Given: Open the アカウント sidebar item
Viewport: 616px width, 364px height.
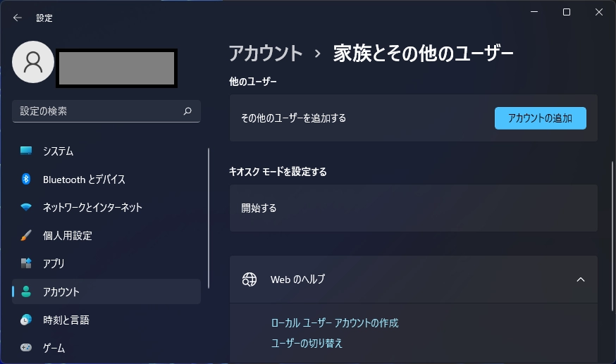Looking at the screenshot, I should click(106, 291).
